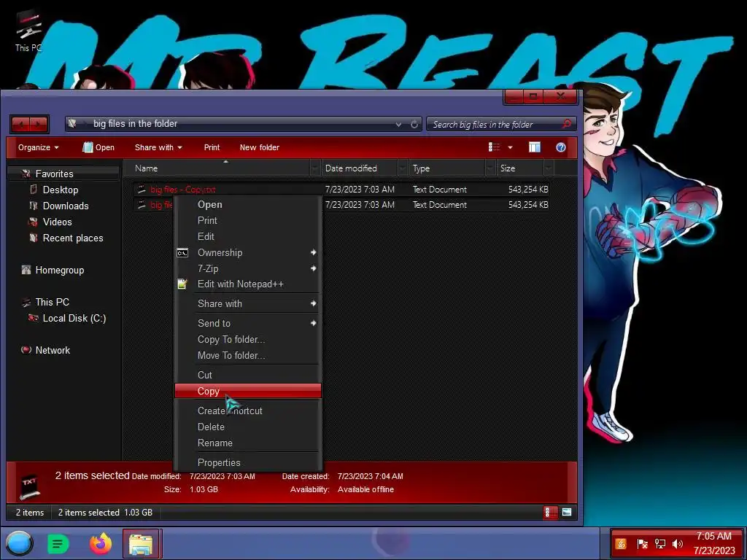
Task: Open the Size column filter dropdown
Action: point(549,168)
